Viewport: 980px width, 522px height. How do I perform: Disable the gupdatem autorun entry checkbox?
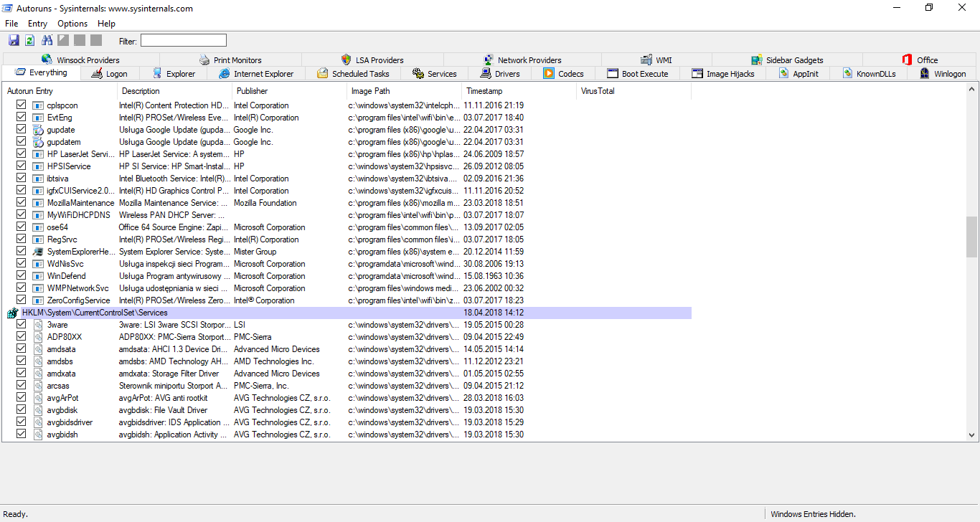point(21,142)
